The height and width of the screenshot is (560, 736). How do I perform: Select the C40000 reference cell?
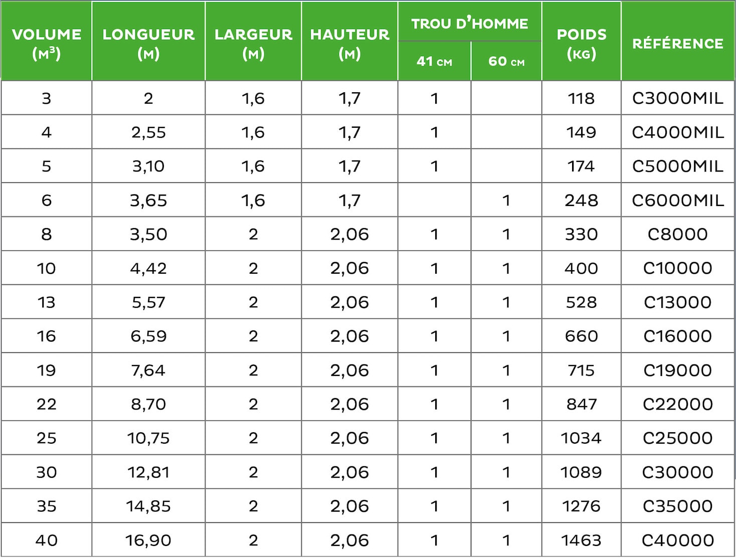(x=678, y=540)
